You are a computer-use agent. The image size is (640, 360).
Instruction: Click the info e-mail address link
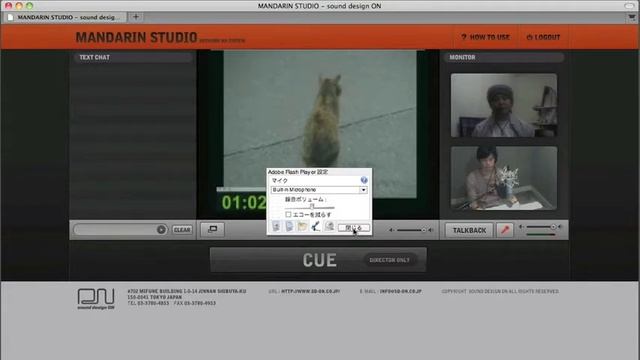400,291
